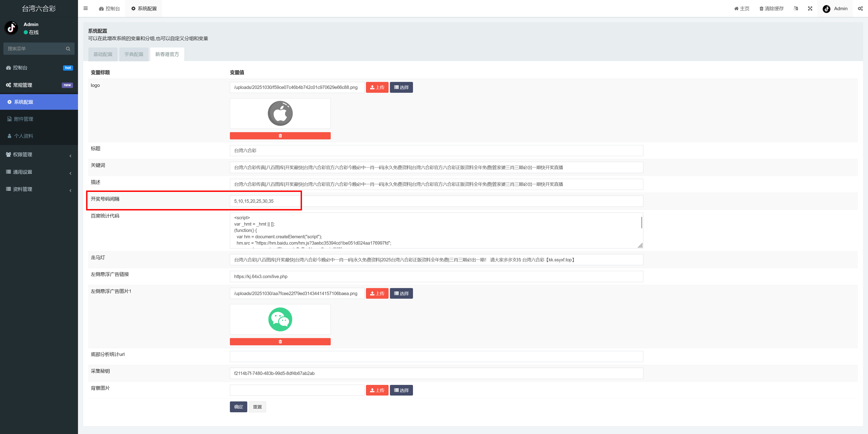Focus the 左侧悬浮广告图片1 path field
The image size is (868, 434).
click(x=297, y=293)
